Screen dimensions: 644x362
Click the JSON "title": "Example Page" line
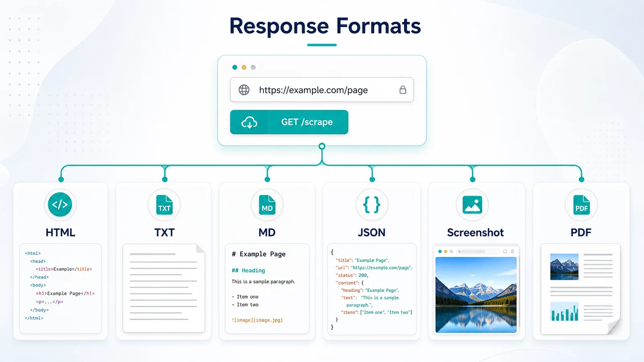click(363, 260)
